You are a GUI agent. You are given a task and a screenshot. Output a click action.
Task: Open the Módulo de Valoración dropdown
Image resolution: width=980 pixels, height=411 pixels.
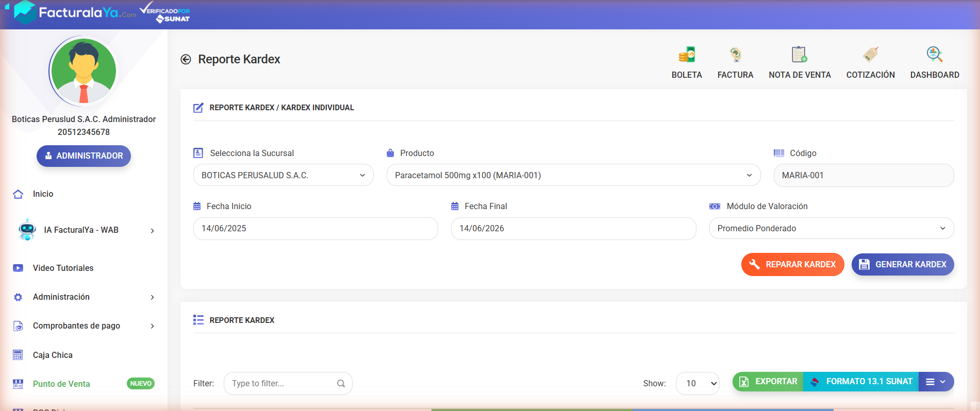click(831, 228)
